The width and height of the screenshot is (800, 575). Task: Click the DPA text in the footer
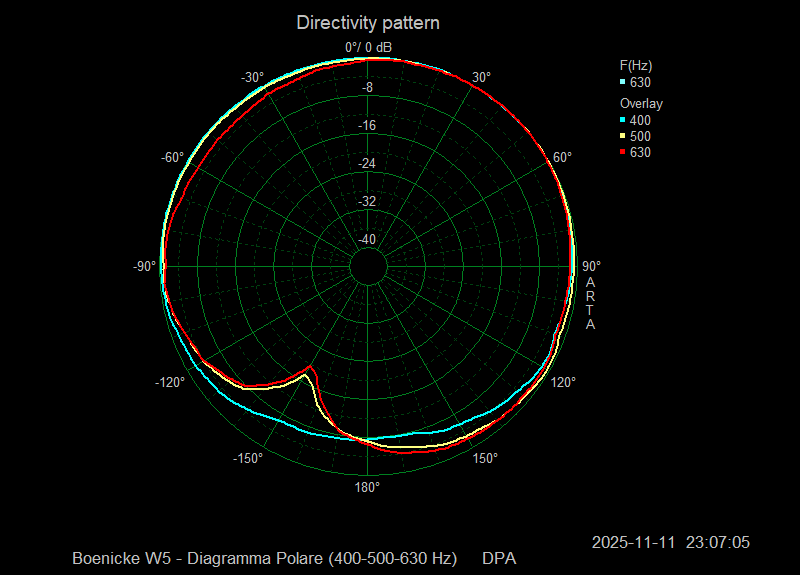[499, 557]
